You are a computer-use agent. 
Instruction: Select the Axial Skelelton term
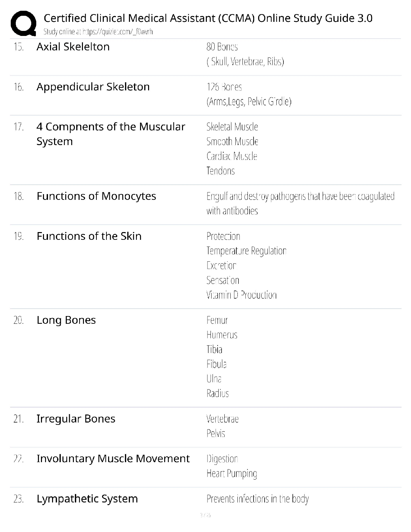73,47
